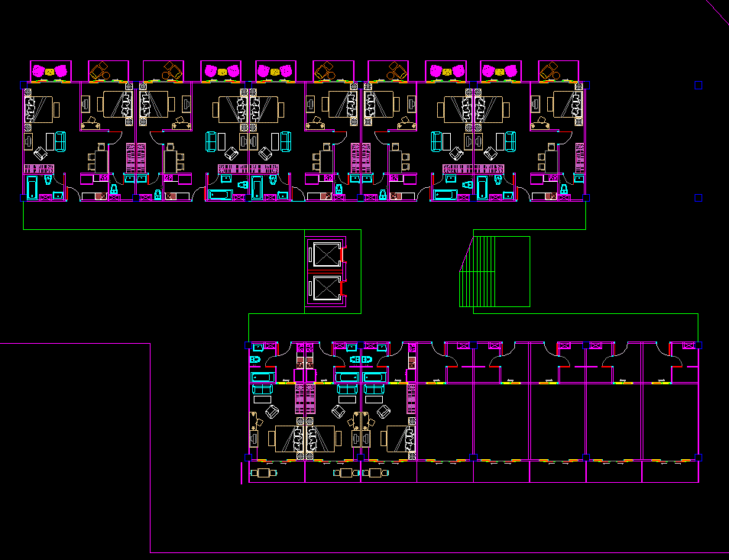Select the upper elevator car symbol
The height and width of the screenshot is (560, 729).
[x=325, y=253]
